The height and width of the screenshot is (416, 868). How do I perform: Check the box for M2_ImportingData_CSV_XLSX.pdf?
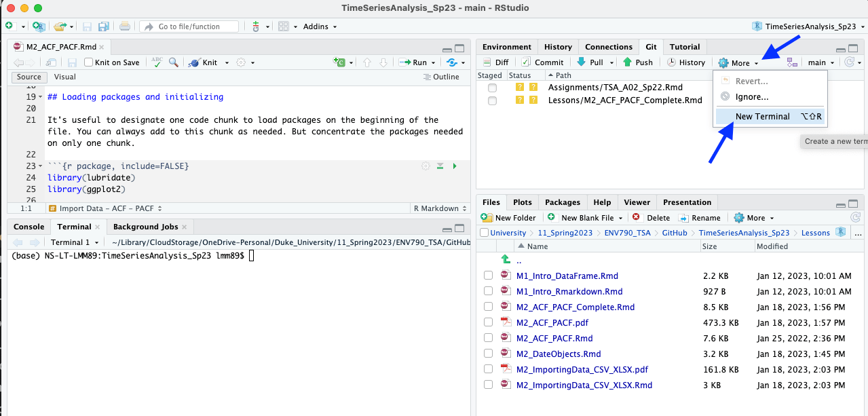[x=488, y=369]
